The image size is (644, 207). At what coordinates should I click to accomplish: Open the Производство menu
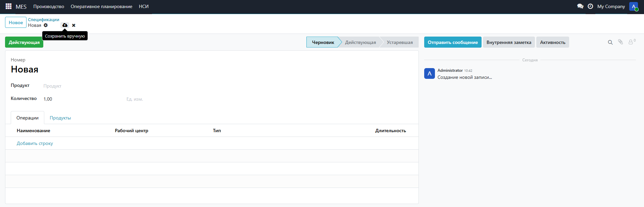[x=49, y=6]
